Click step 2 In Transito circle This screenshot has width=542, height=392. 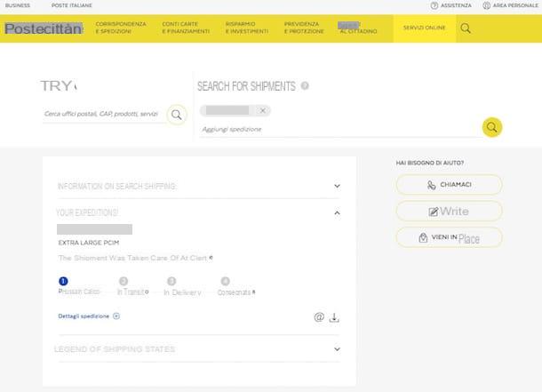(x=124, y=281)
